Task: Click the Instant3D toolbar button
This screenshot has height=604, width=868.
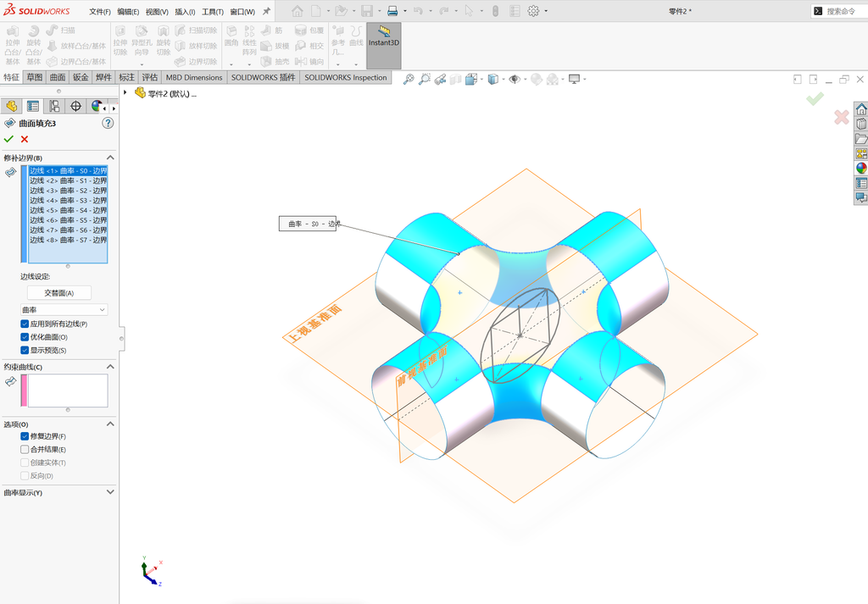Action: pyautogui.click(x=384, y=46)
